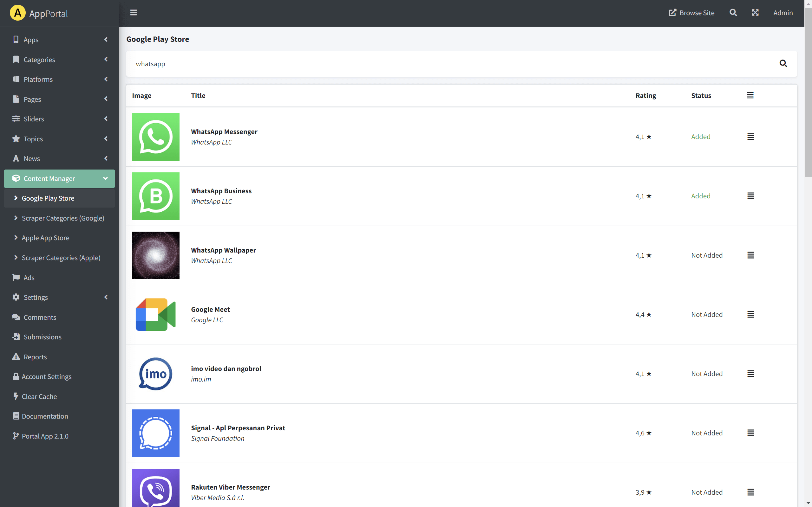Open the Apple App Store menu entry
The width and height of the screenshot is (812, 507).
(x=45, y=237)
